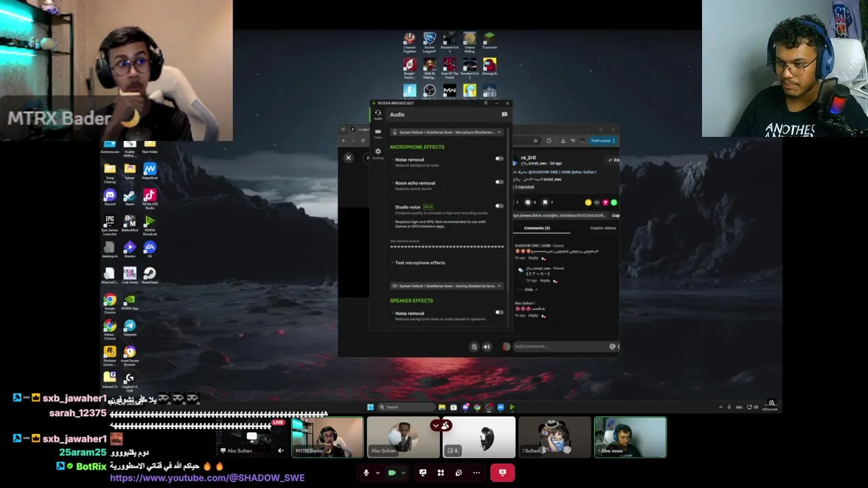Image resolution: width=868 pixels, height=488 pixels.
Task: Open browser downloads icon
Action: coord(564,141)
